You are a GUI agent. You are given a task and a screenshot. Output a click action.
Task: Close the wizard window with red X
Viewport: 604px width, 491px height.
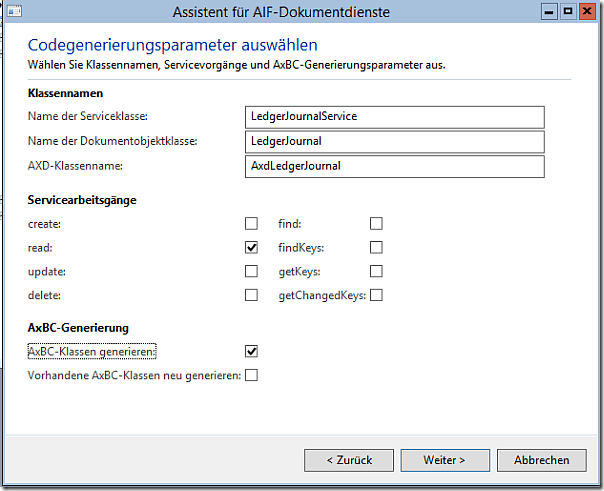pyautogui.click(x=587, y=12)
